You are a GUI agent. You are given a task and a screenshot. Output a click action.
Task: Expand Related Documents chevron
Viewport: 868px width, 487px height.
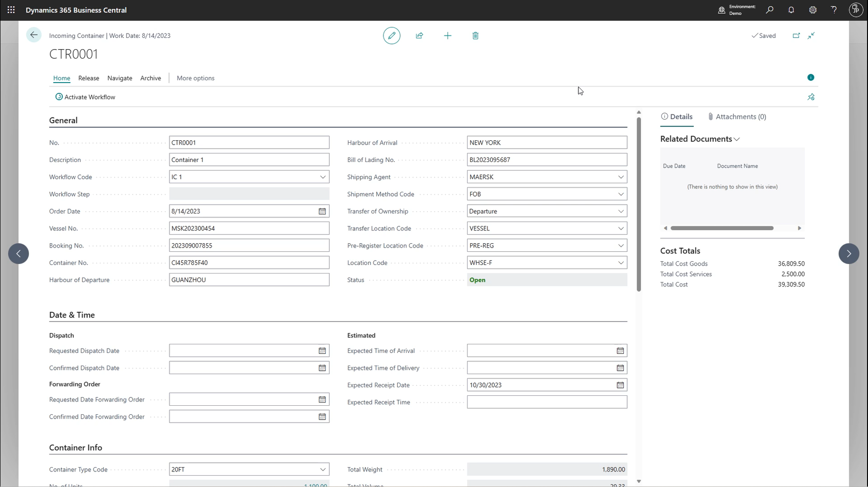pyautogui.click(x=737, y=139)
